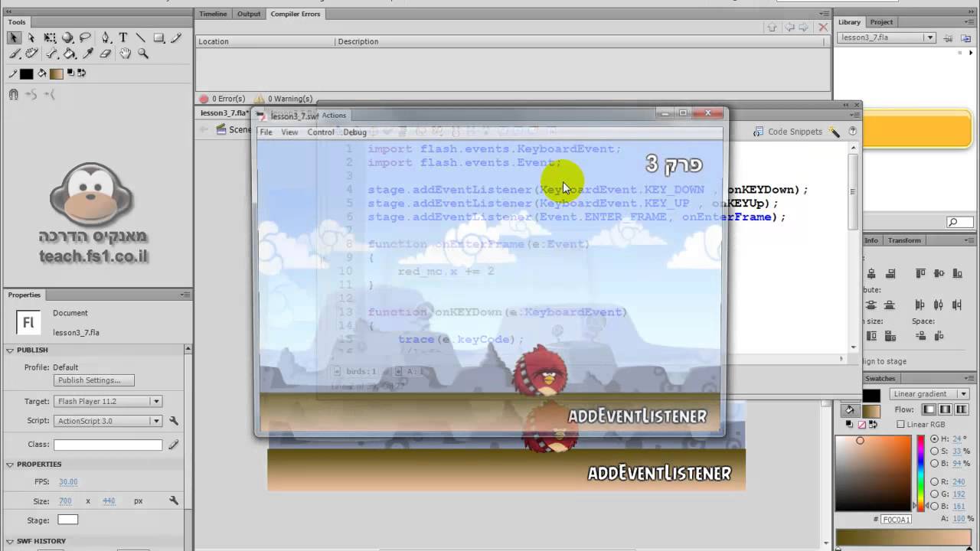Open ActionScript settings wrench beside Script
This screenshot has height=551, width=980.
(174, 421)
